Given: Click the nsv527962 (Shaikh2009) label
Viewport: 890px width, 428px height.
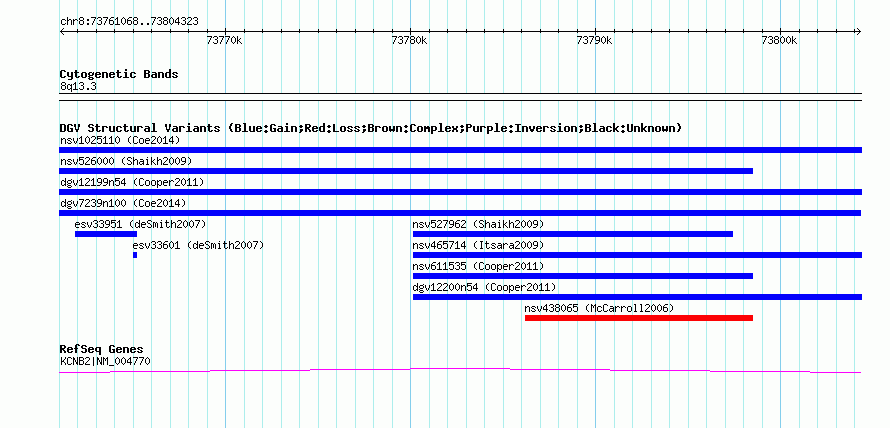Looking at the screenshot, I should (478, 224).
